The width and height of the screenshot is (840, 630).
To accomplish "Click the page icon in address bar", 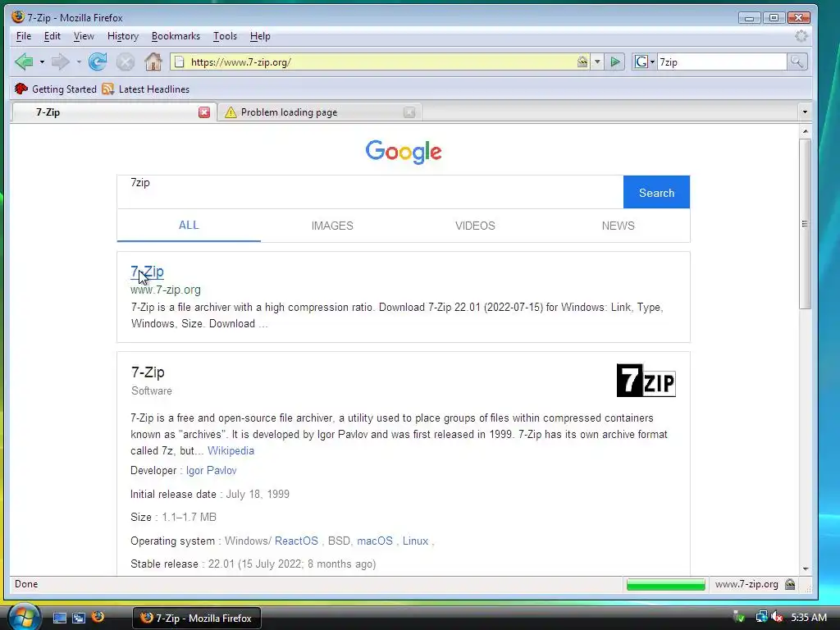I will [180, 62].
